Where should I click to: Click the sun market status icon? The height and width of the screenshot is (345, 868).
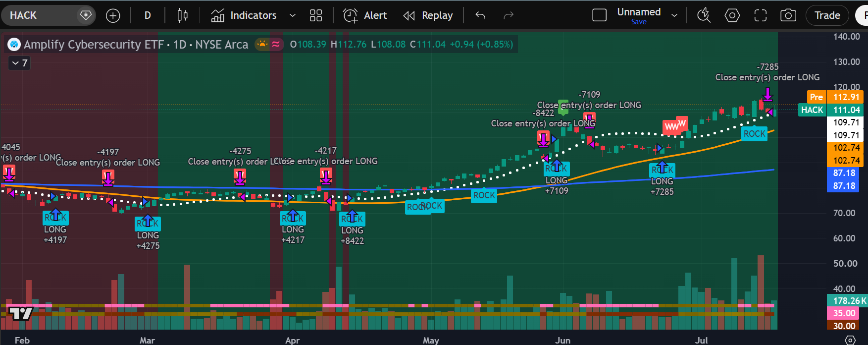262,44
